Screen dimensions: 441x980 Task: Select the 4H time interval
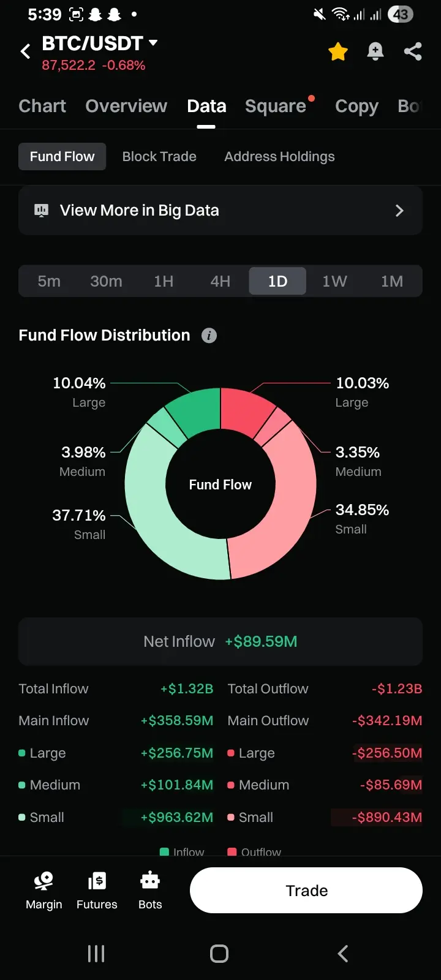pyautogui.click(x=221, y=281)
